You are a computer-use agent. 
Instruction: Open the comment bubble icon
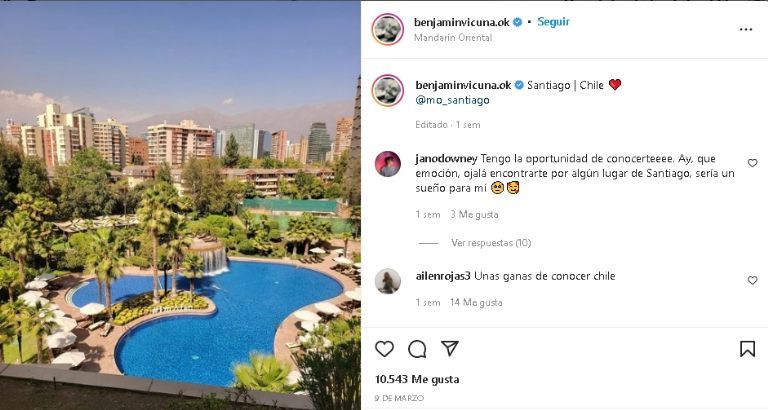pyautogui.click(x=417, y=349)
